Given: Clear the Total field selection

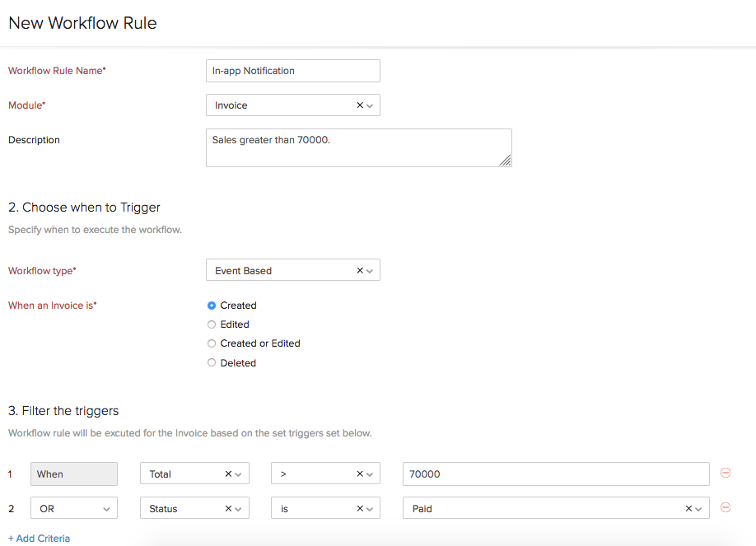Looking at the screenshot, I should click(228, 474).
